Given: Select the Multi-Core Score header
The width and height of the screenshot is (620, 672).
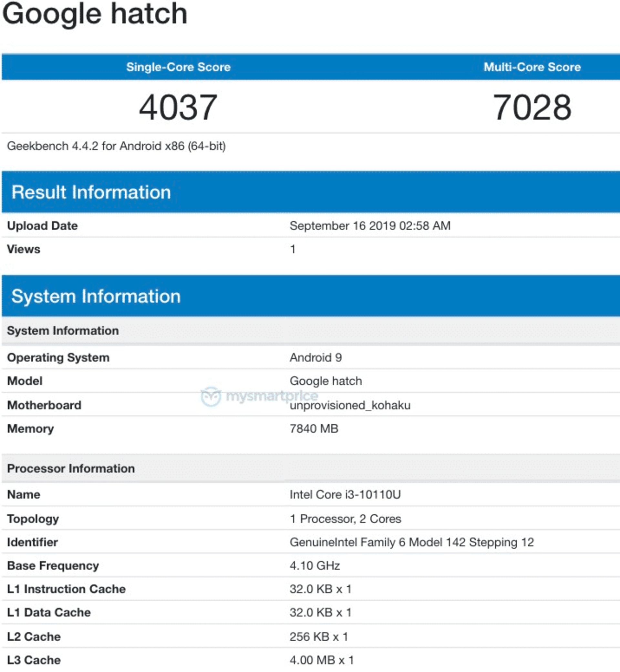Looking at the screenshot, I should pyautogui.click(x=532, y=67).
